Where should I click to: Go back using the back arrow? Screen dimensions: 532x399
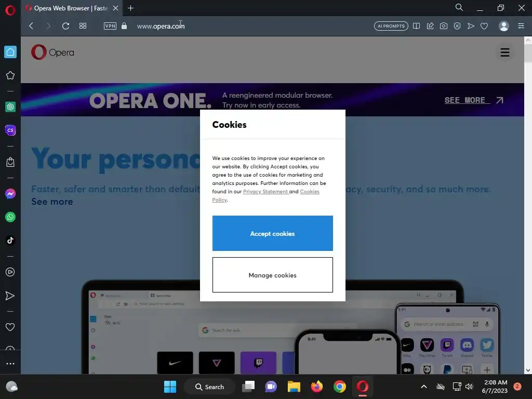click(31, 26)
